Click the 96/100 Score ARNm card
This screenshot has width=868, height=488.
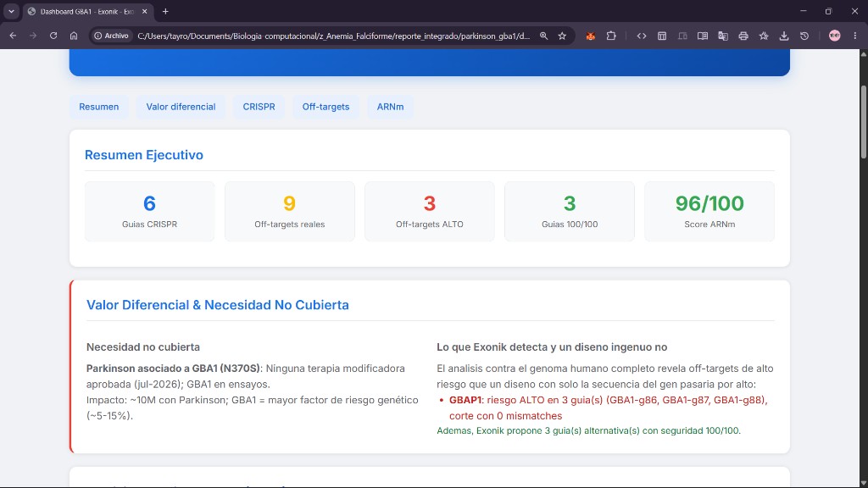pyautogui.click(x=709, y=211)
